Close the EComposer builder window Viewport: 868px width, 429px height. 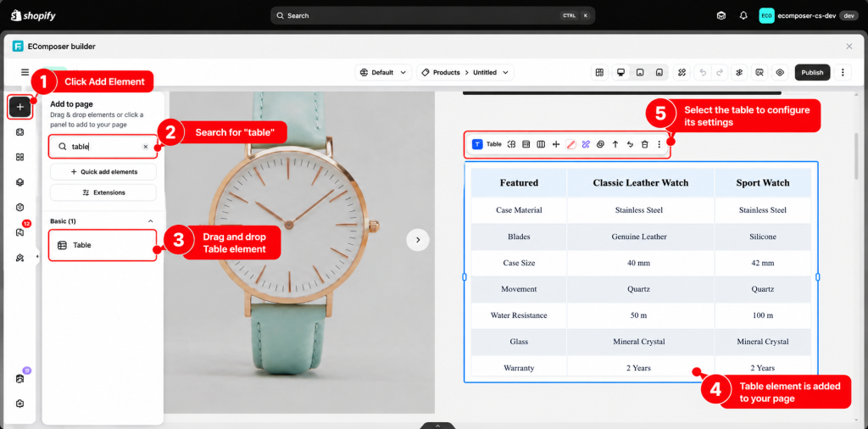pyautogui.click(x=849, y=47)
